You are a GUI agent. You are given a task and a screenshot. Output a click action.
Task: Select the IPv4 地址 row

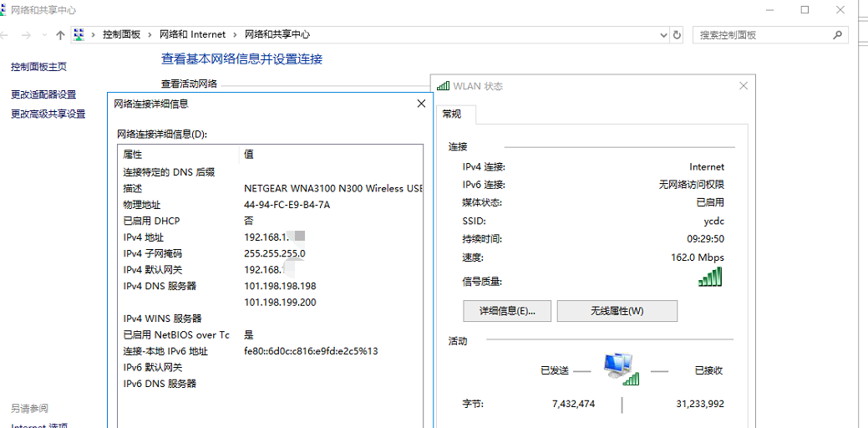coord(271,237)
